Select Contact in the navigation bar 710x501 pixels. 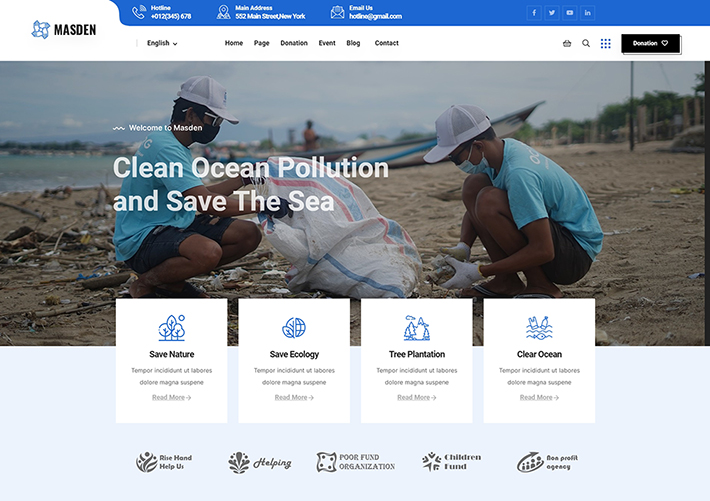click(386, 43)
